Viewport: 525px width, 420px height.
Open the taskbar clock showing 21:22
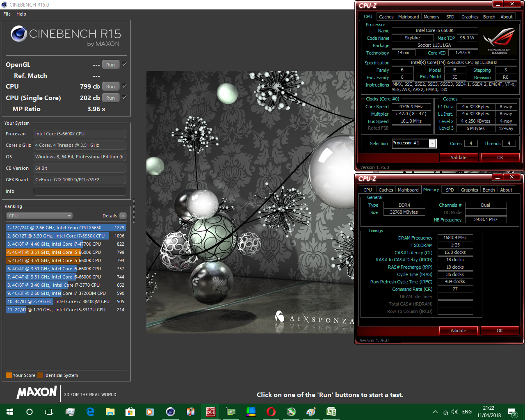[488, 412]
